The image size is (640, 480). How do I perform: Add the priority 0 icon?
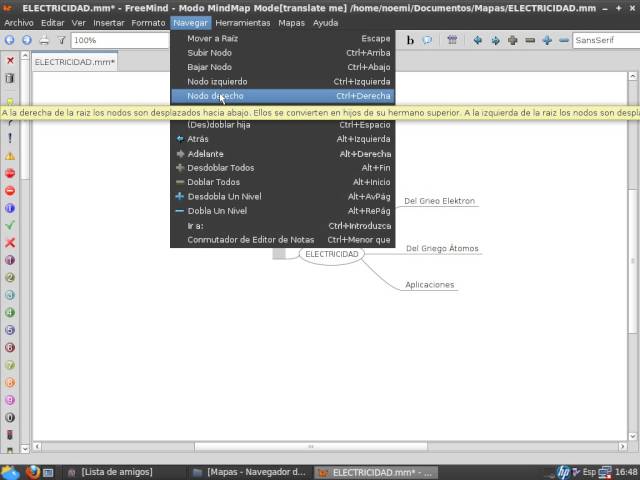click(10, 418)
